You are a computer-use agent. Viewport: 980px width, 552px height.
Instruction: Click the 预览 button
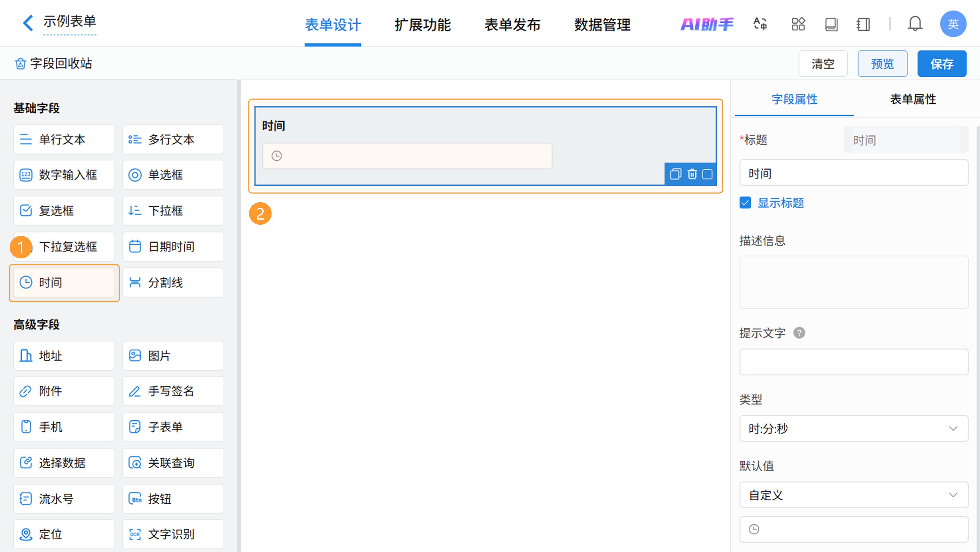[x=882, y=64]
